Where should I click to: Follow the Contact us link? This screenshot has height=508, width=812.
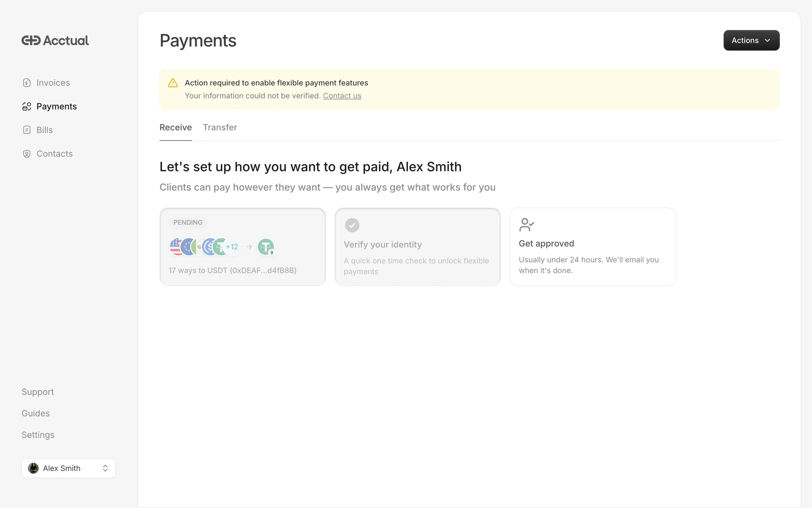(x=342, y=96)
